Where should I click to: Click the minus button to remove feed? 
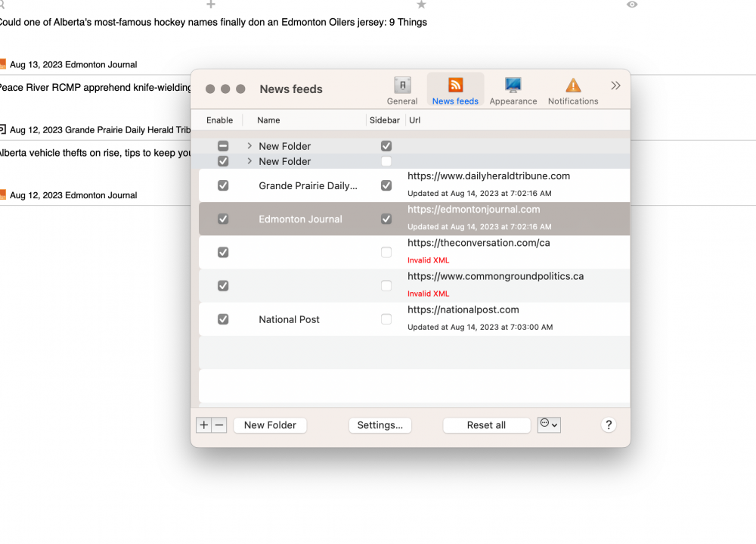(219, 425)
